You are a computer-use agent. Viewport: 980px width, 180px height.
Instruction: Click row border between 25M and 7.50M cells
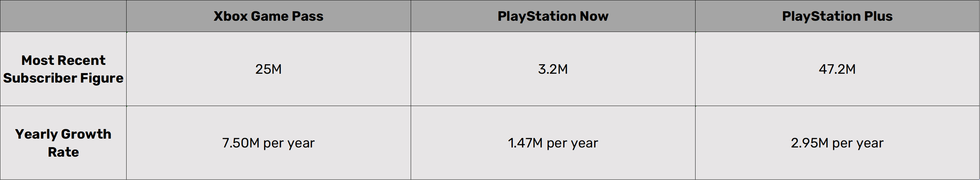(x=268, y=106)
